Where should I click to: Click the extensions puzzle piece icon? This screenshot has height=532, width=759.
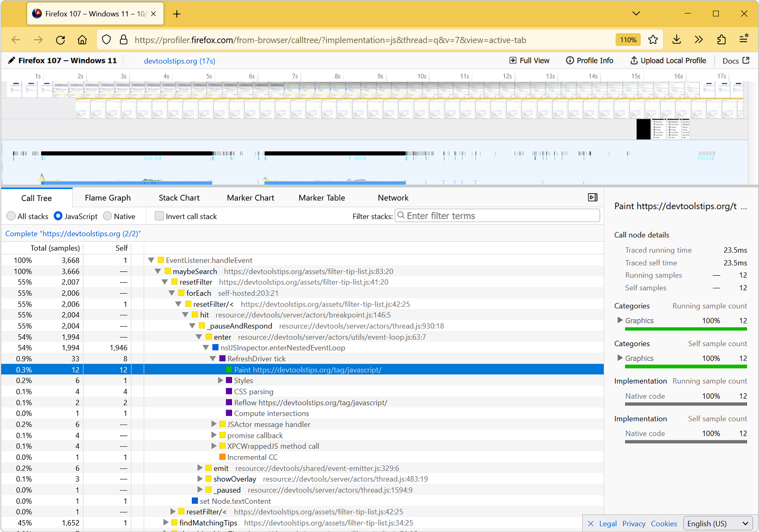click(721, 40)
